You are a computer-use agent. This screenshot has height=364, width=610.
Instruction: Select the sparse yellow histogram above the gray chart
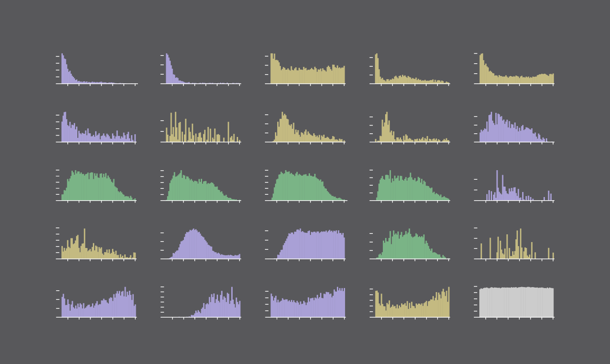pos(516,244)
